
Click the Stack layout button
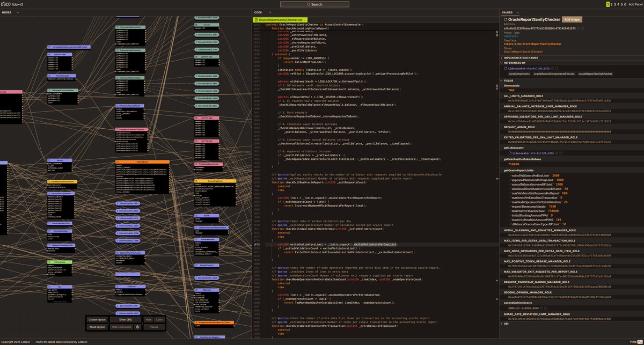(x=97, y=327)
